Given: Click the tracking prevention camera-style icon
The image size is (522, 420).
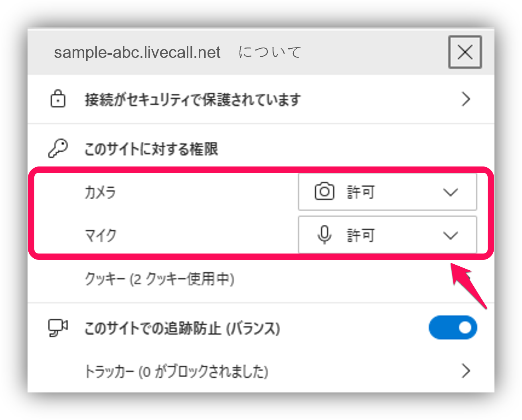Looking at the screenshot, I should click(58, 328).
